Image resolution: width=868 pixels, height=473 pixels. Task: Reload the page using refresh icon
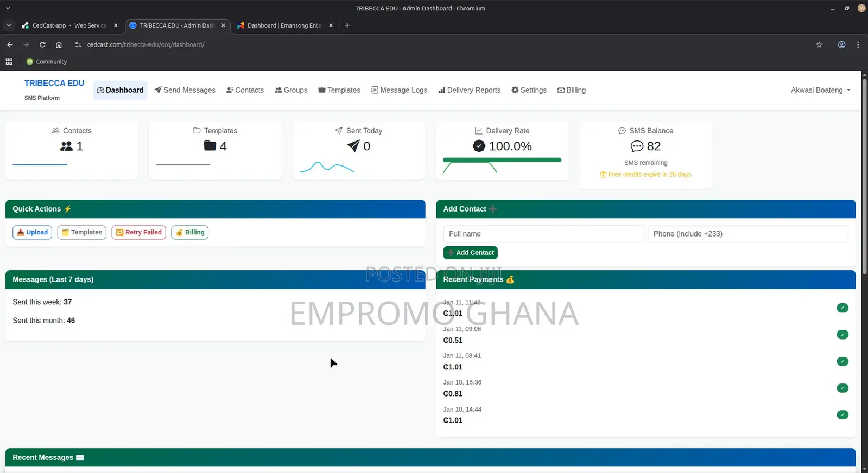[42, 45]
